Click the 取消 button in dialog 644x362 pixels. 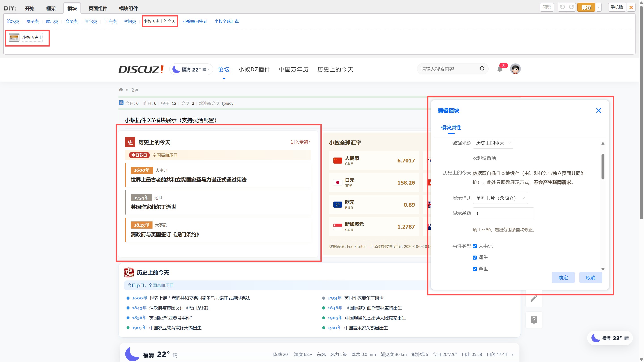(591, 278)
